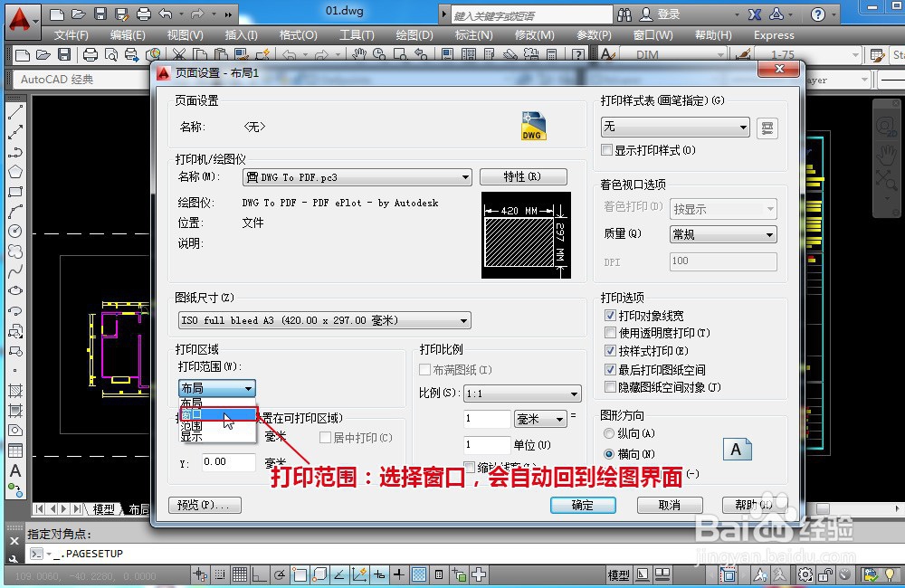Image resolution: width=905 pixels, height=588 pixels.
Task: Choose 窗口 in plot range list
Action: (x=217, y=414)
